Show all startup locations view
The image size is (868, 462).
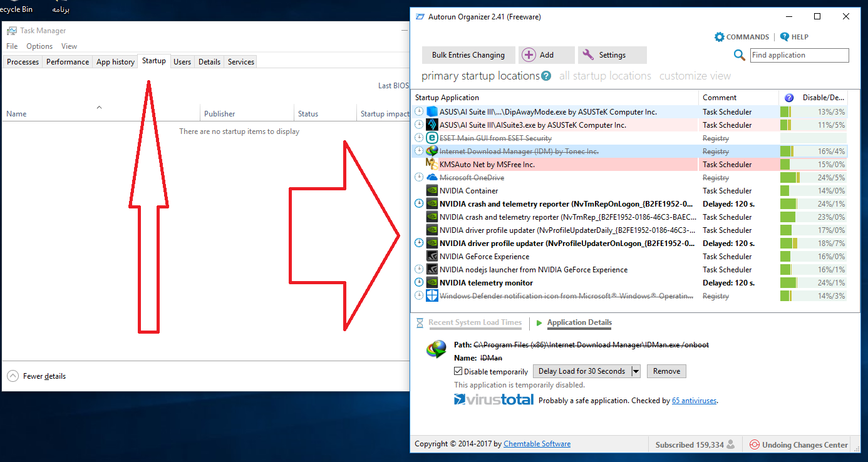(x=605, y=76)
